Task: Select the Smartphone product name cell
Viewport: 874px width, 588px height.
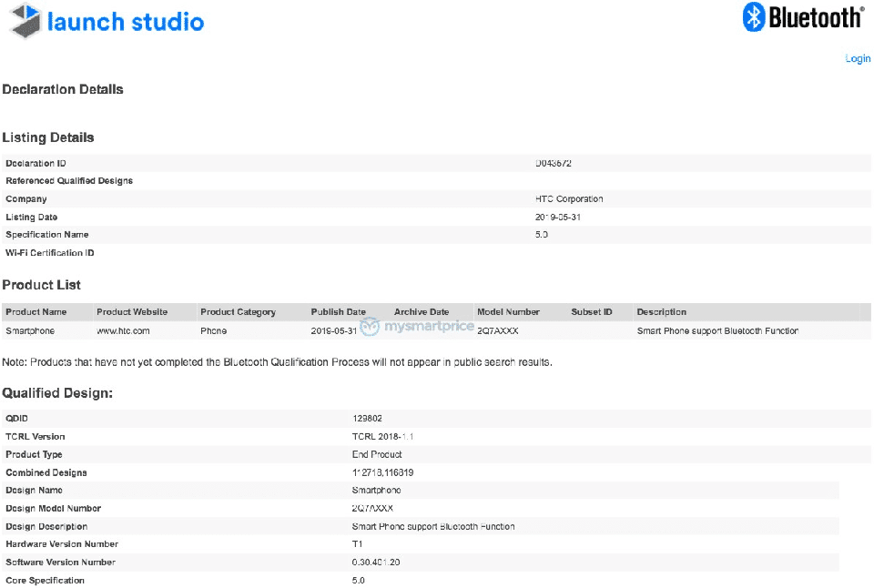Action: 30,331
